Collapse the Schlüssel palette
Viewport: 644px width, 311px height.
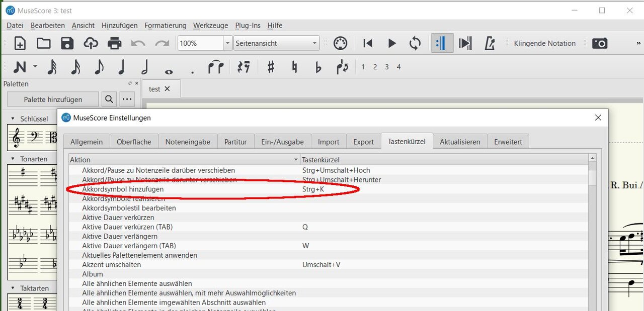point(13,119)
